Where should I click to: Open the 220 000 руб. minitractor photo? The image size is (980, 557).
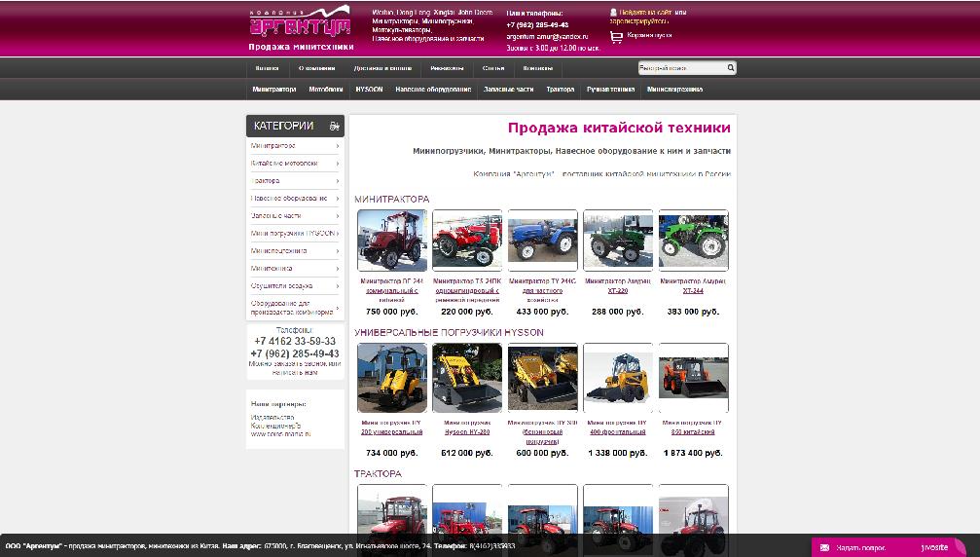pyautogui.click(x=467, y=241)
